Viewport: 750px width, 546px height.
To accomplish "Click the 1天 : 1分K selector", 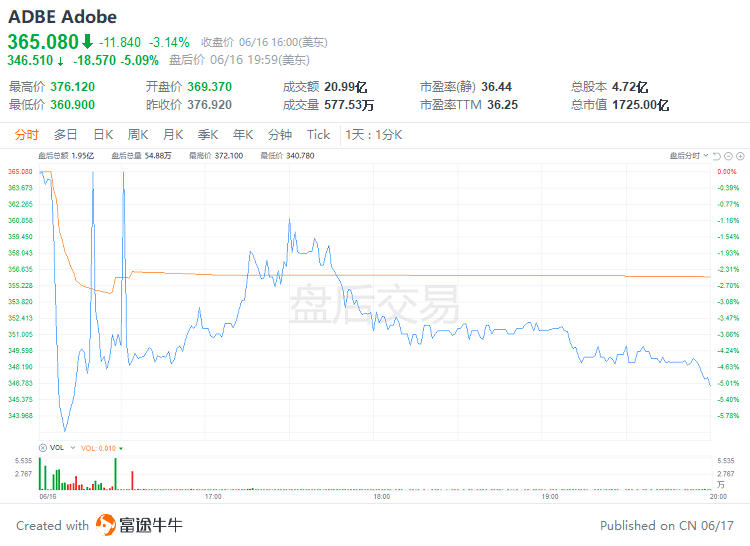I will 374,135.
